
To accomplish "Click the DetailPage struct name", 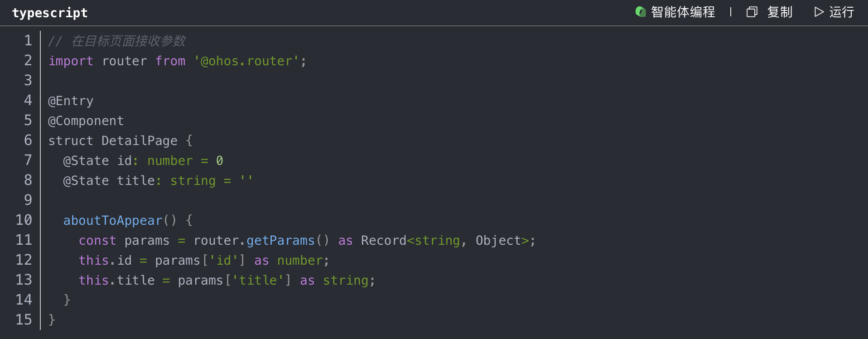I will [x=139, y=140].
